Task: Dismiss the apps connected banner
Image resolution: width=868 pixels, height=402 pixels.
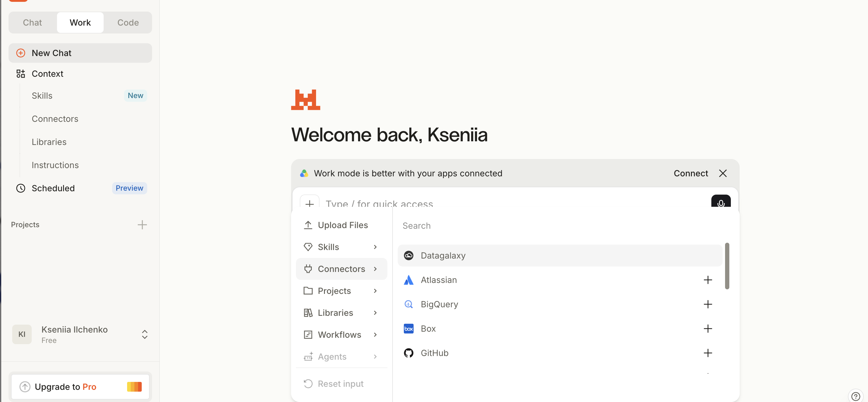Action: click(x=723, y=173)
